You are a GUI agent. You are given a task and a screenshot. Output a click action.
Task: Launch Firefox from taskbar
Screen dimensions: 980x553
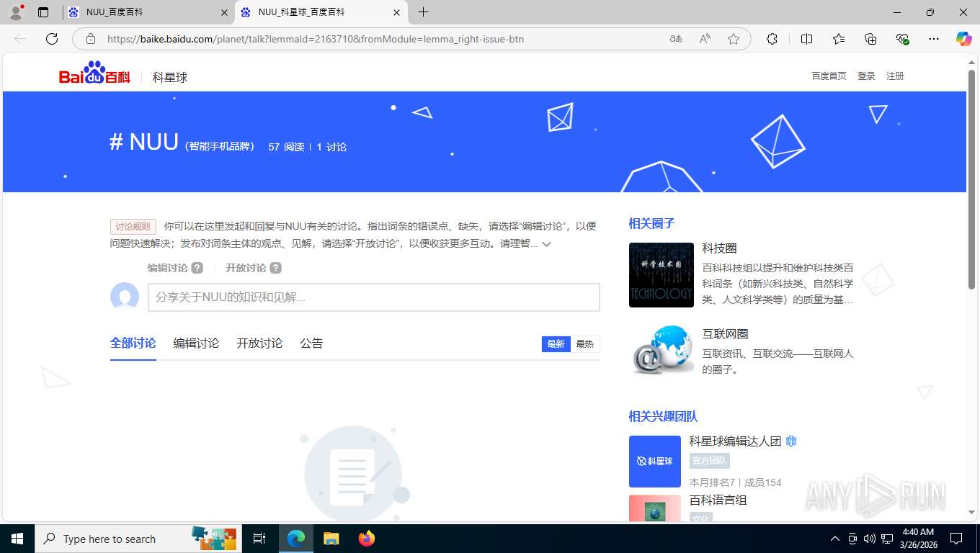click(367, 539)
